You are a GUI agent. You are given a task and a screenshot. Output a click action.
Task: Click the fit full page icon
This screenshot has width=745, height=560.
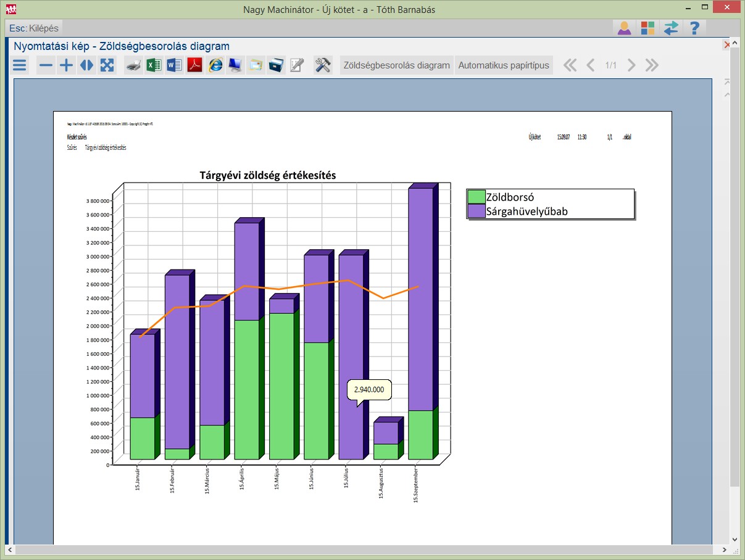click(x=107, y=65)
